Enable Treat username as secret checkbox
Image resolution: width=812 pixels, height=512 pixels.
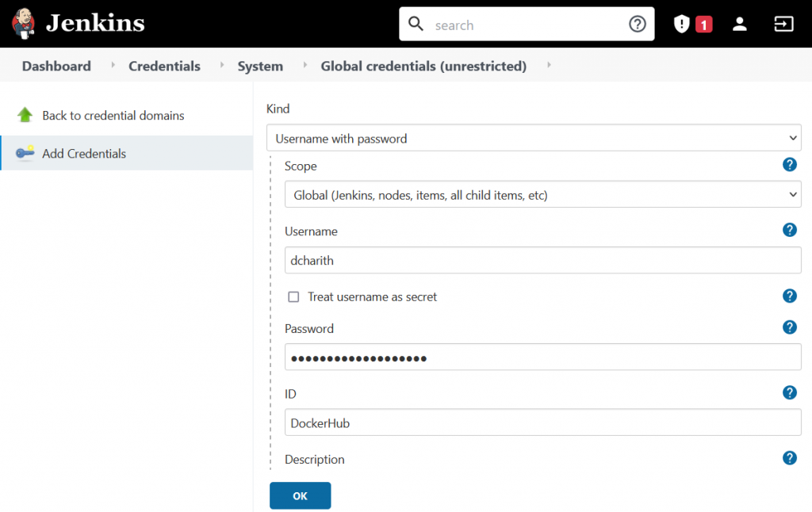pos(293,296)
